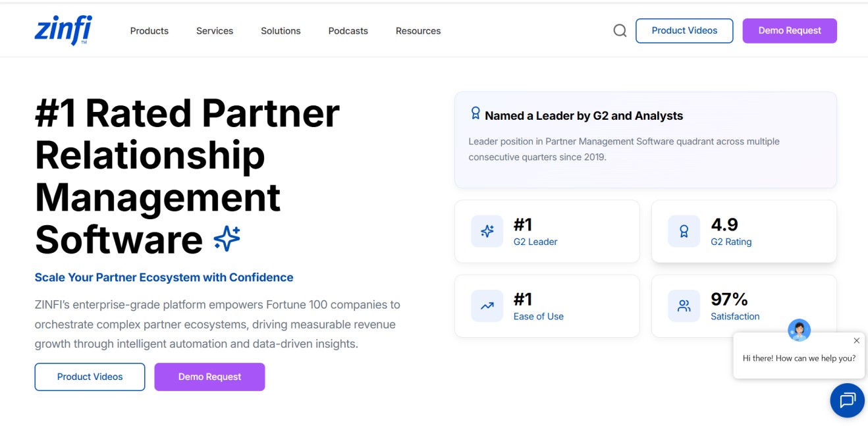
Task: Click the award icon before Named a Leader
Action: 475,114
